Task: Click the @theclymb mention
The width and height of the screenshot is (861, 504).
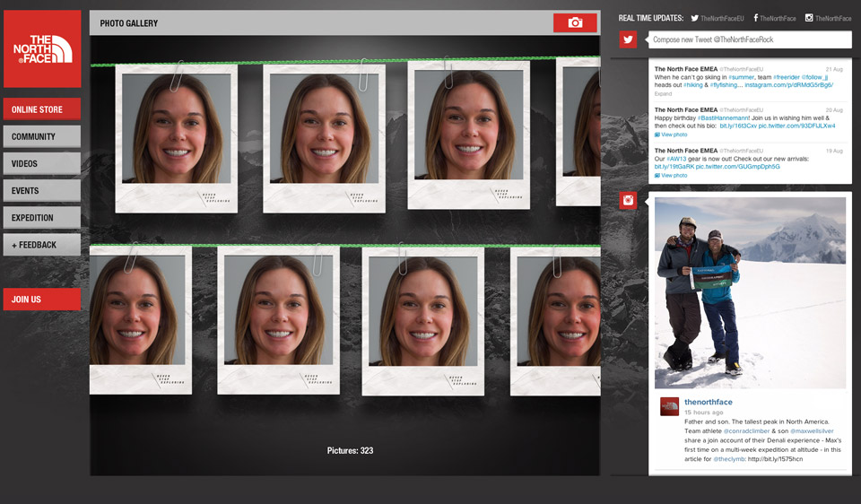Action: coord(729,459)
